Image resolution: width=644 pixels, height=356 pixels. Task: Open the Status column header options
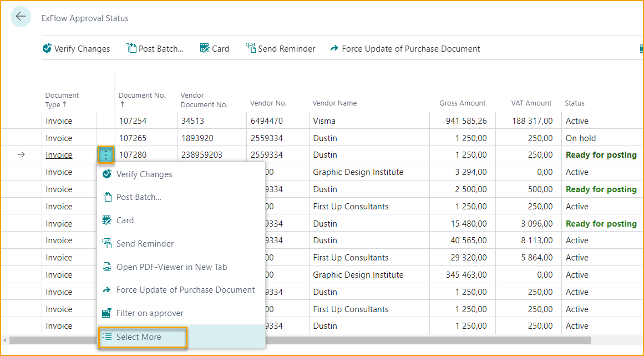[x=575, y=103]
